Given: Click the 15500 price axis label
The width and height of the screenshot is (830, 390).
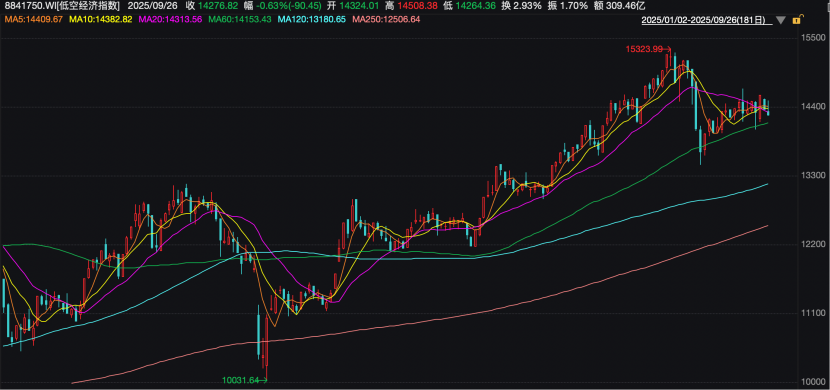Looking at the screenshot, I should 813,38.
